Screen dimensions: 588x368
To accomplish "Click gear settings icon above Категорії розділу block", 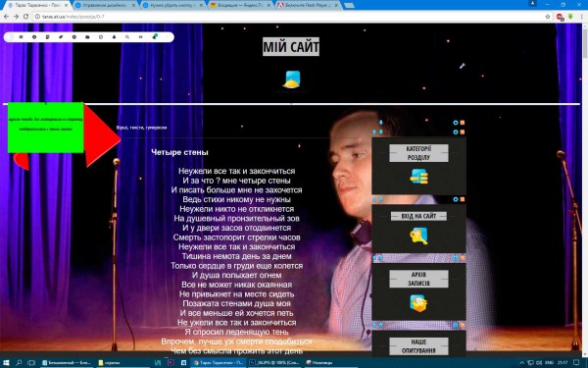I will pos(456,132).
